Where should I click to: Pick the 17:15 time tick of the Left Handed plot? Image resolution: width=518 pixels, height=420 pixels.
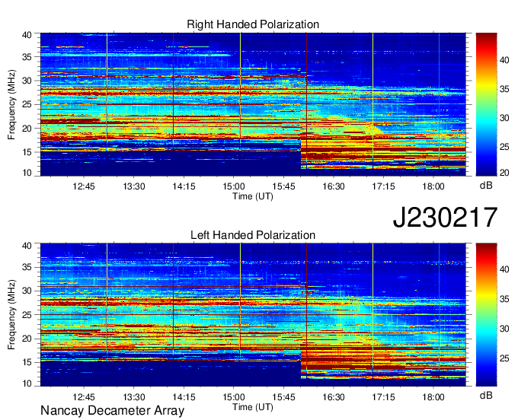[x=383, y=397]
